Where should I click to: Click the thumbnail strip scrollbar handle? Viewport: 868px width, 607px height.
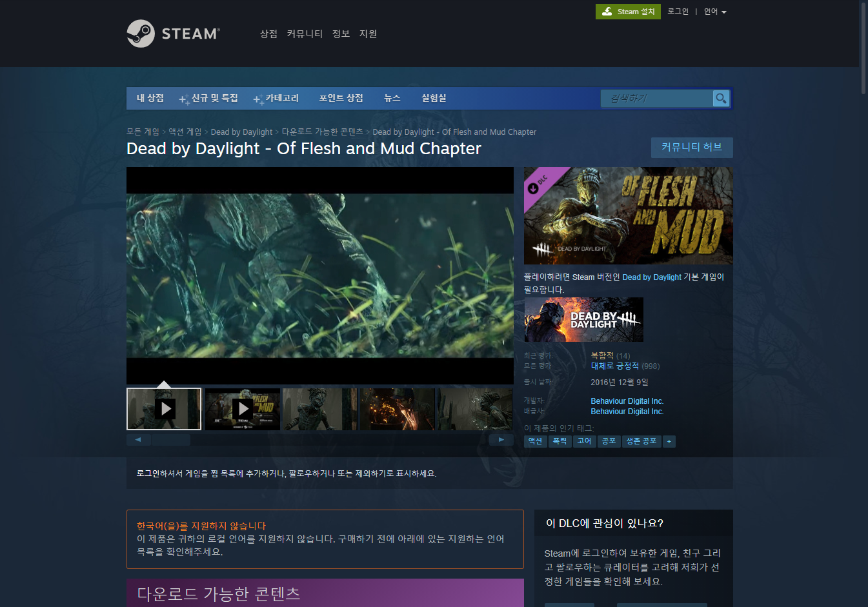170,440
